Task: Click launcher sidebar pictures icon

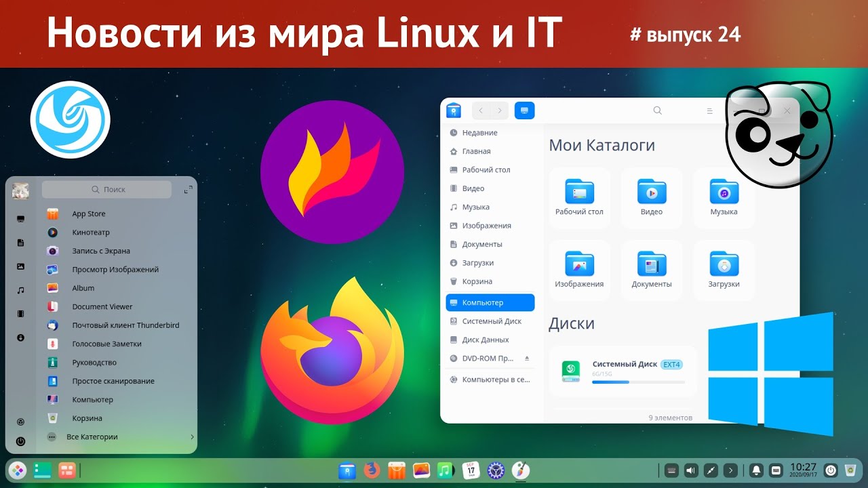Action: coord(20,266)
